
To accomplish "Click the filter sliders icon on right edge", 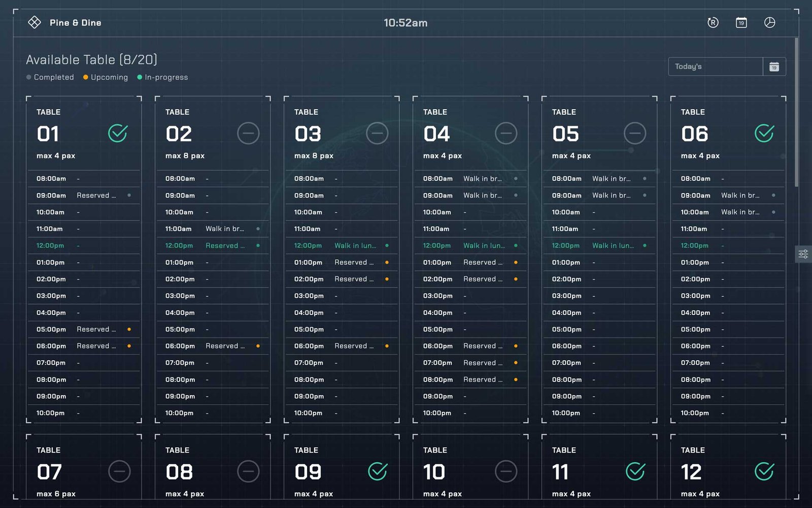I will (x=803, y=254).
